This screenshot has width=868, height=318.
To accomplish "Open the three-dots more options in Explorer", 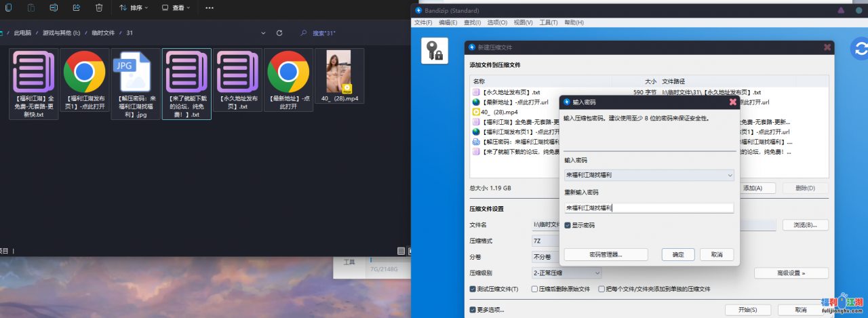I will (209, 7).
